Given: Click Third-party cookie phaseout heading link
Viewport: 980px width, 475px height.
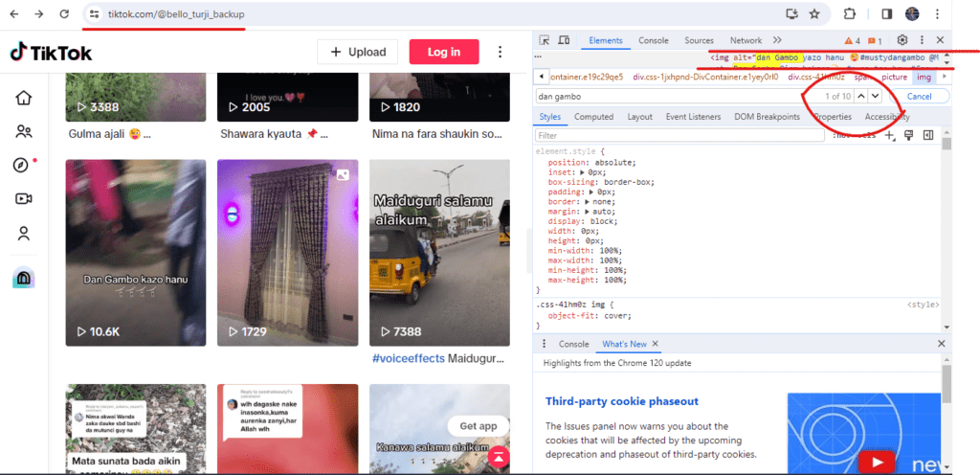Looking at the screenshot, I should point(622,401).
